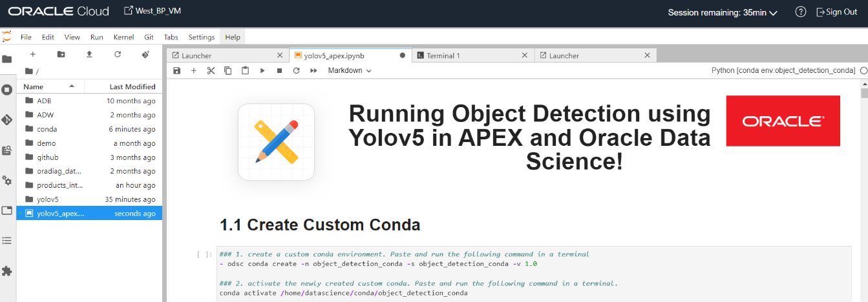Open the Extension Manager puzzle icon
The width and height of the screenshot is (868, 302).
click(7, 271)
